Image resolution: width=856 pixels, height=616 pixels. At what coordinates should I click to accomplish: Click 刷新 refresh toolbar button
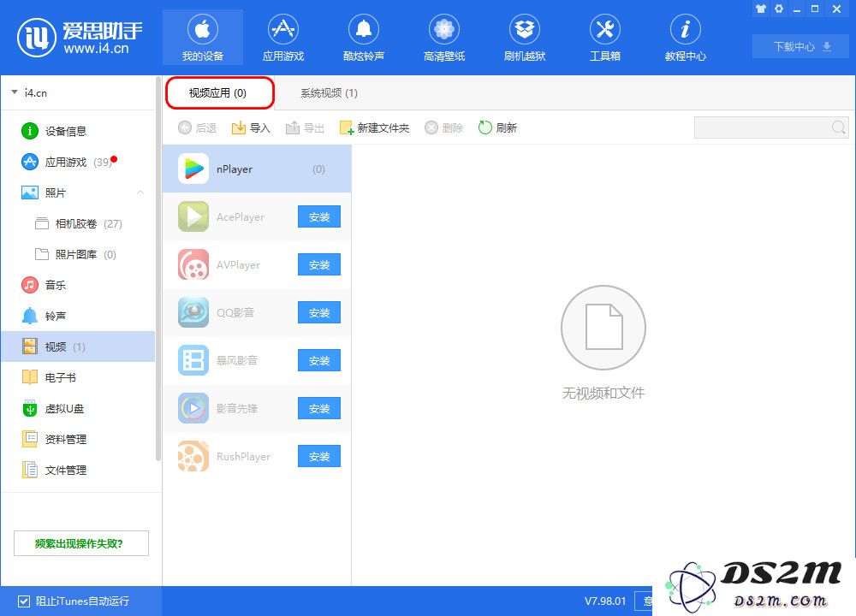[497, 127]
